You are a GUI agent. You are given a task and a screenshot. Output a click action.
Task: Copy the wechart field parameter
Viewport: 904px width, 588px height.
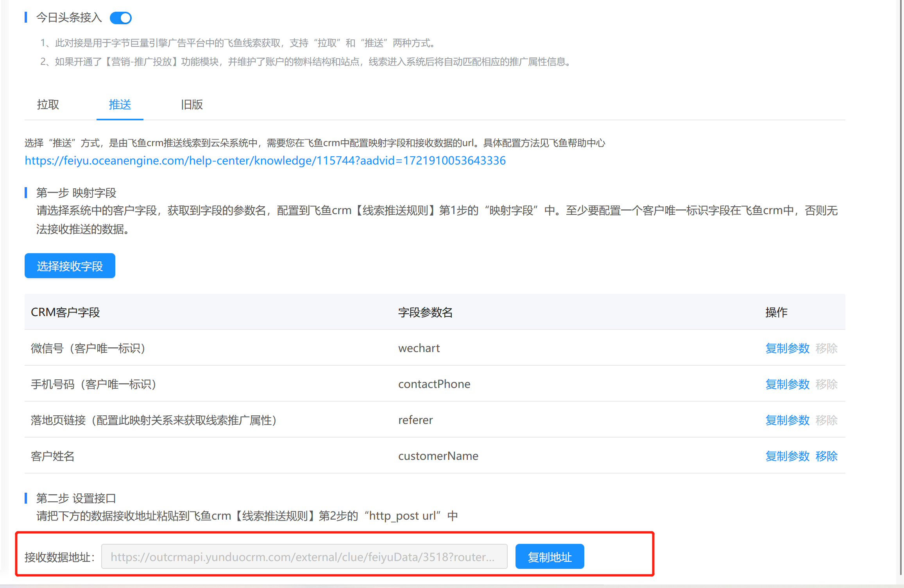787,348
